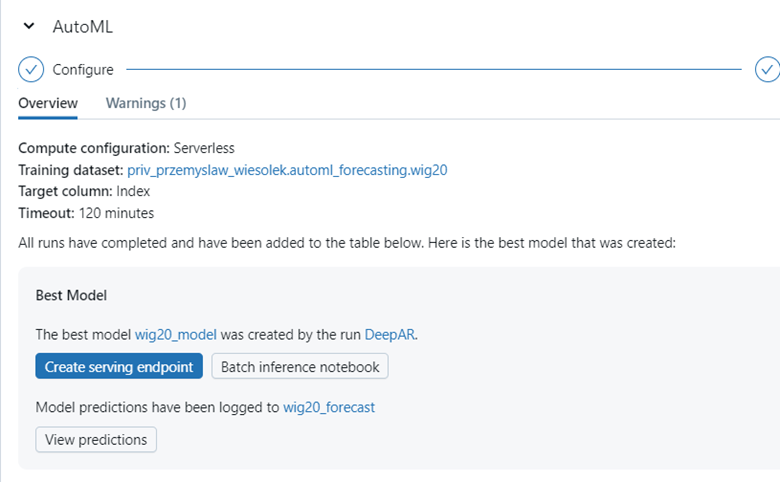Switch to the Overview tab
This screenshot has height=482, width=780.
coord(48,103)
